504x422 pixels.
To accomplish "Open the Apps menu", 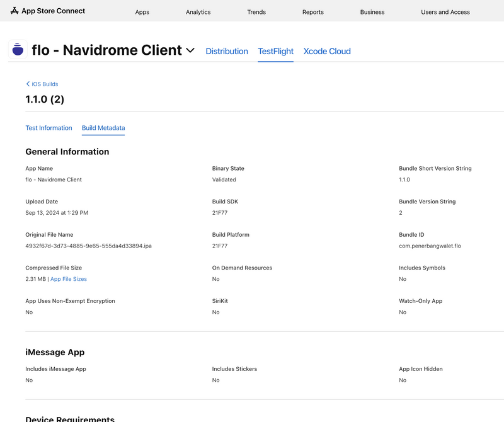I will pos(142,12).
